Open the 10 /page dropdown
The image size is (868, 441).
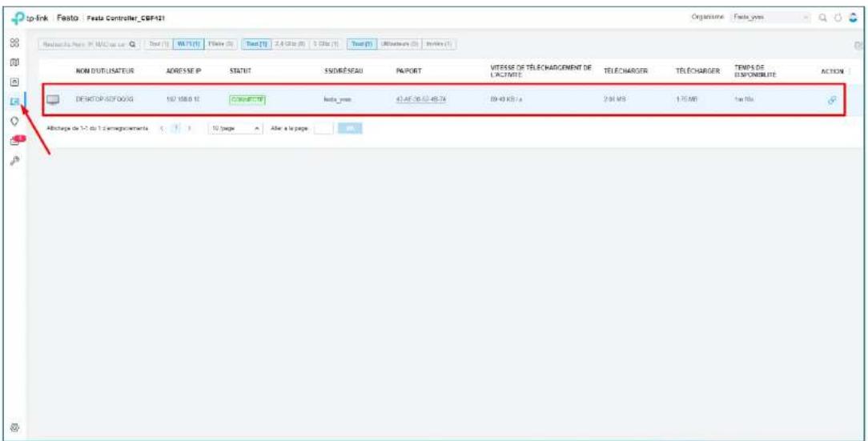click(235, 128)
